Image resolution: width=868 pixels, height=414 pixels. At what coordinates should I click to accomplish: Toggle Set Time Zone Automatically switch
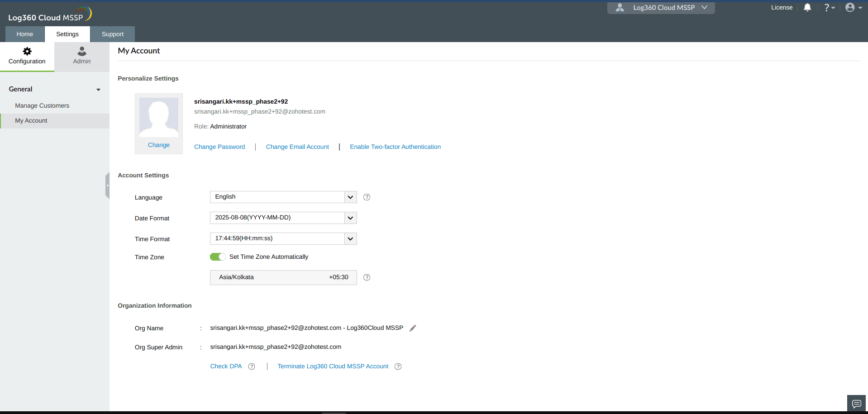(218, 257)
